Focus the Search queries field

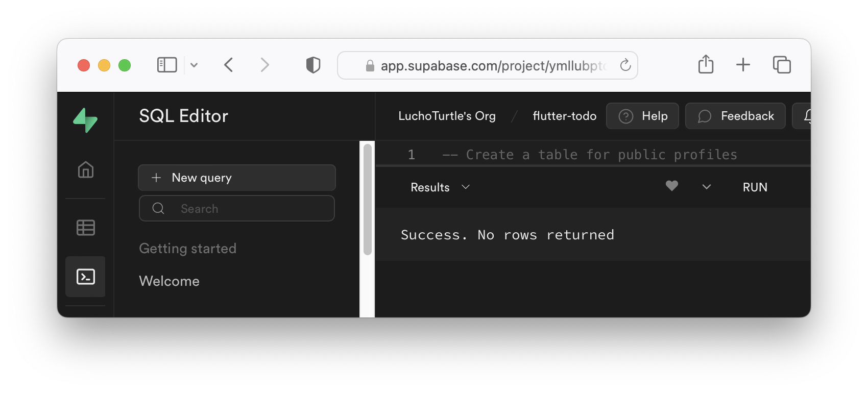(x=237, y=208)
